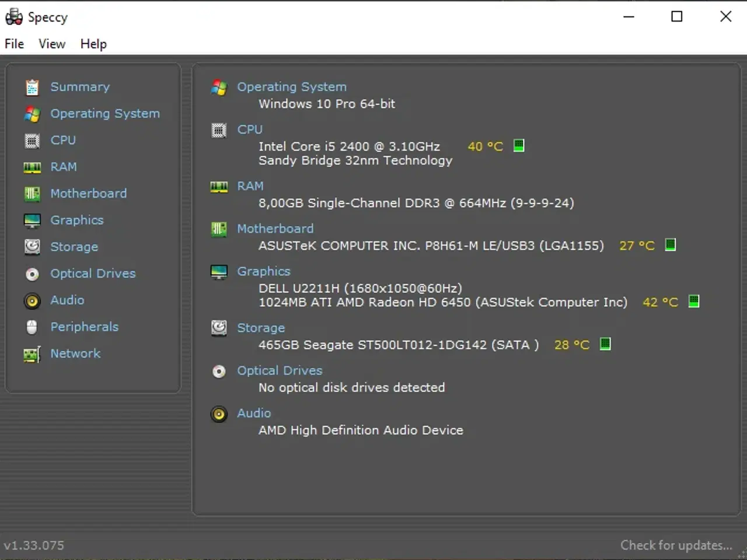
Task: Click the RAM stick icon in main panel
Action: point(219,187)
